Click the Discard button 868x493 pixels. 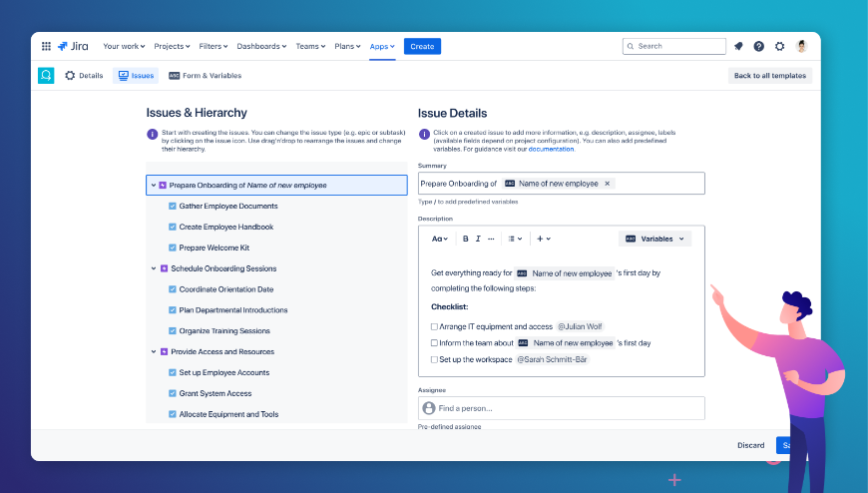[x=750, y=445]
